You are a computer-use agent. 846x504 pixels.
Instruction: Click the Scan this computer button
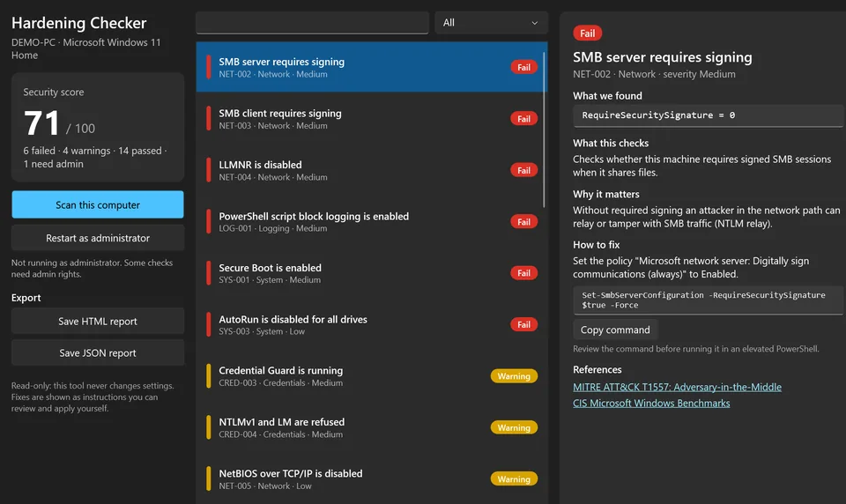coord(98,204)
